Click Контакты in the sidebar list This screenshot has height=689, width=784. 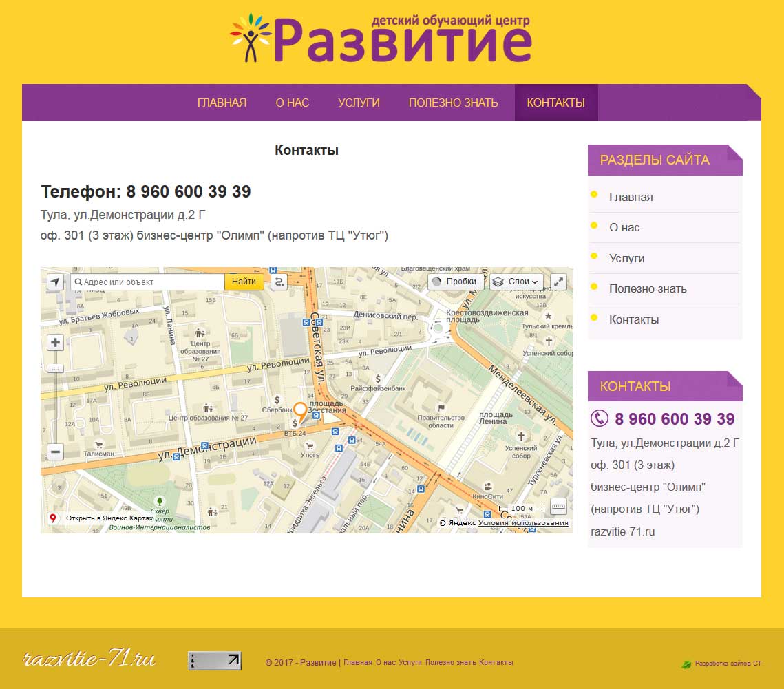634,319
